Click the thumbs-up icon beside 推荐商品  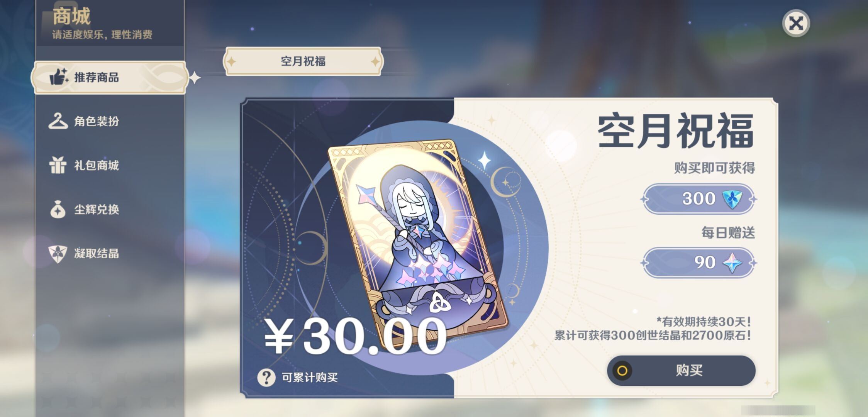[59, 76]
